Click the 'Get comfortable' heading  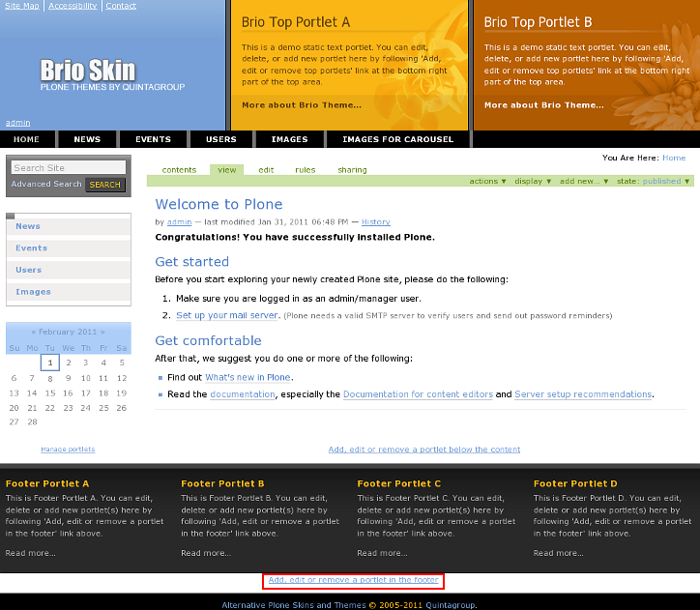pos(208,341)
